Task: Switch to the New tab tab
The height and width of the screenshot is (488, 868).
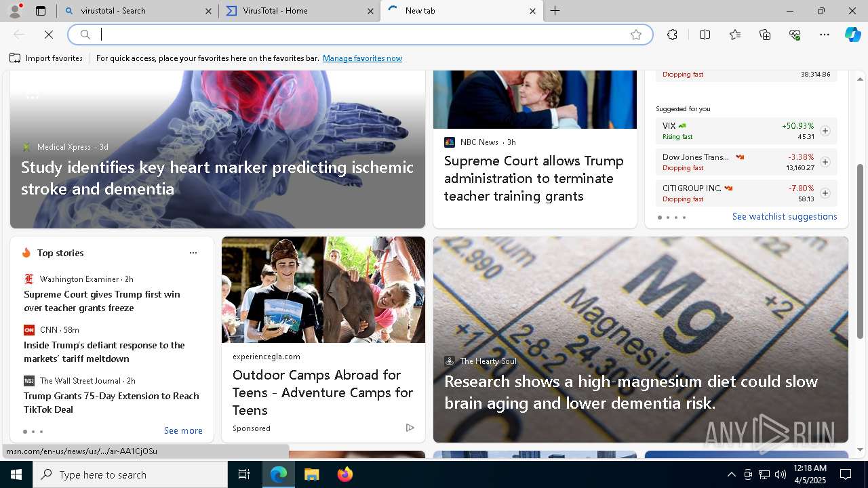Action: 461,11
